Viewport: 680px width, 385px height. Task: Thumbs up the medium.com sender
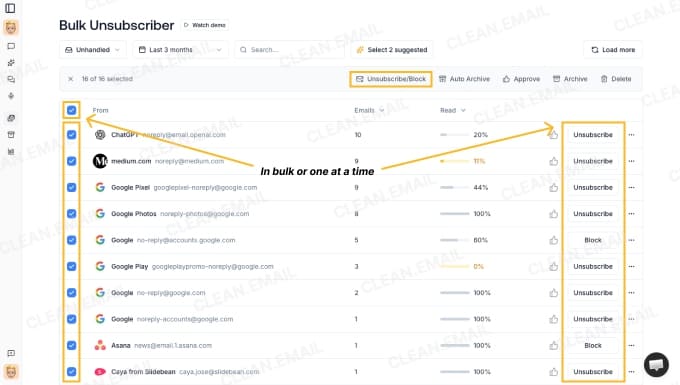[554, 161]
